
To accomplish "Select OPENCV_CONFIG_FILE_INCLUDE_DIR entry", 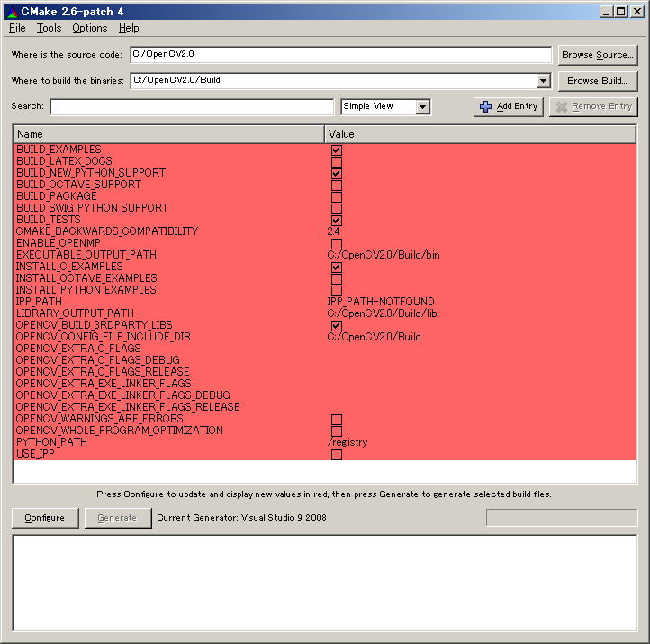I will point(104,337).
